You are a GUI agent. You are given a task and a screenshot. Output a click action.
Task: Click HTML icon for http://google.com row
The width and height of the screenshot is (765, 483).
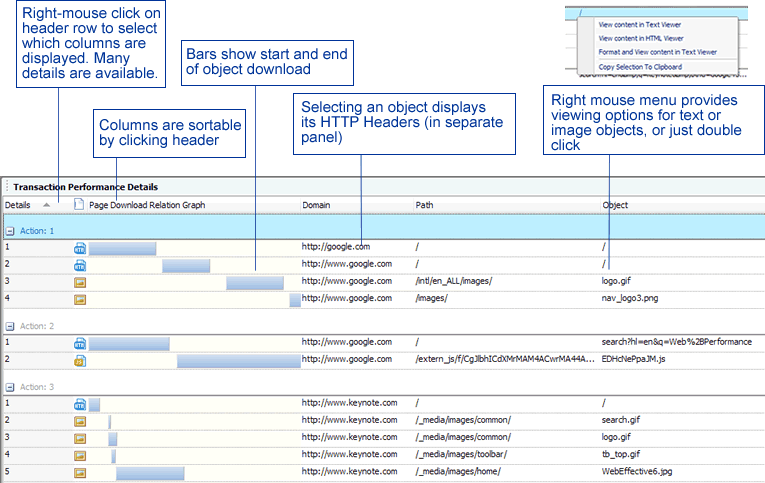pos(80,249)
